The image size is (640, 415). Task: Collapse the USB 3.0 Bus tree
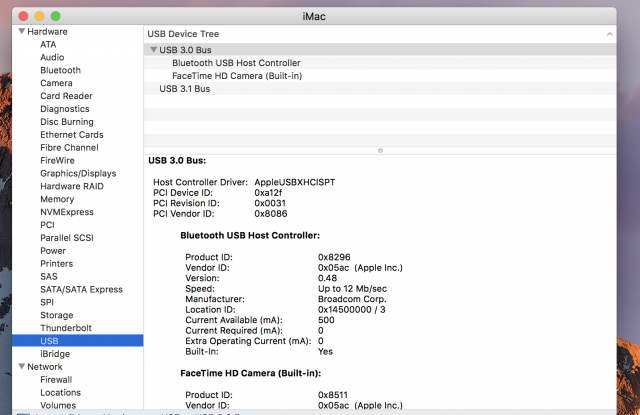click(x=153, y=50)
